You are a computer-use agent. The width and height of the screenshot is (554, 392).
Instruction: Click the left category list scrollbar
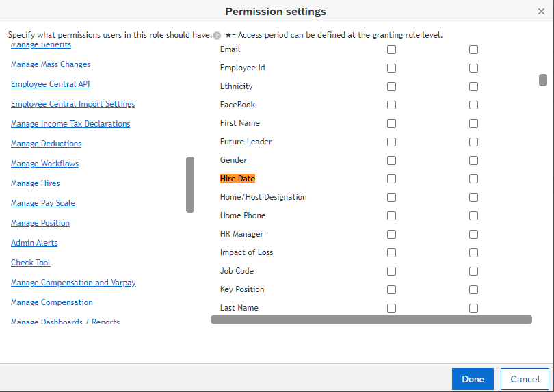[190, 185]
